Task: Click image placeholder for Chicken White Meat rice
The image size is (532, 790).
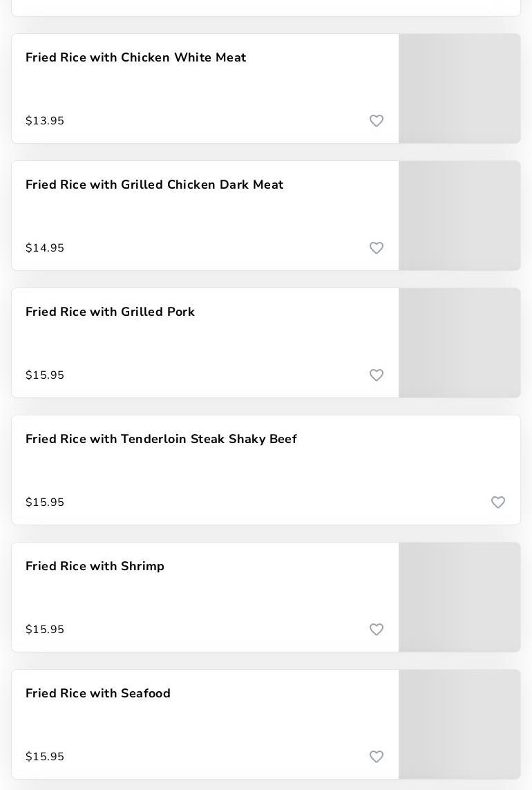Action: point(459,88)
